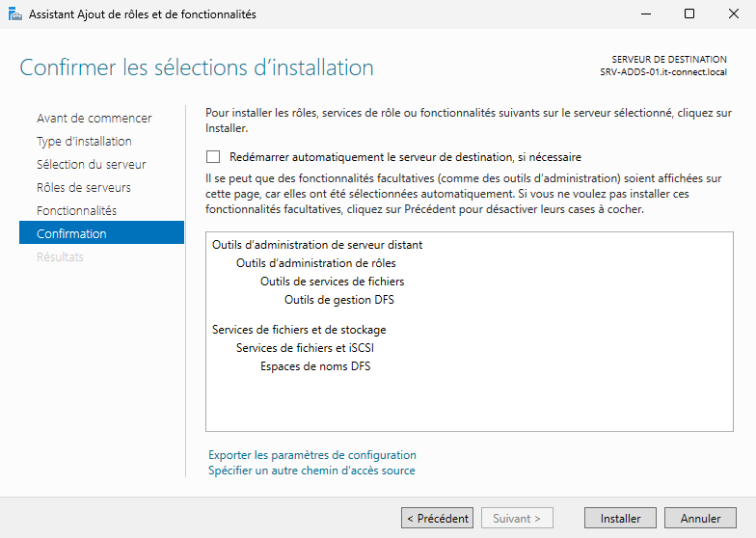This screenshot has height=538, width=756.
Task: Select 'Outils d'administration de serveur distant' entry
Action: click(317, 245)
